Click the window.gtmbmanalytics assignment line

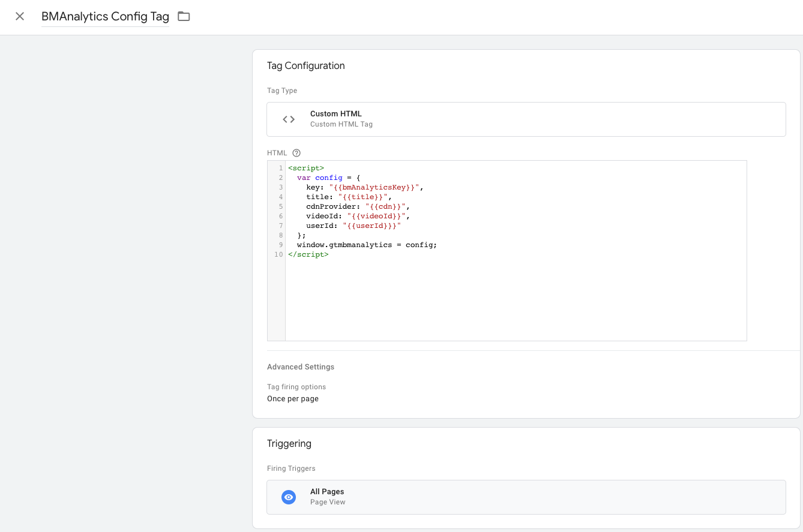[367, 245]
